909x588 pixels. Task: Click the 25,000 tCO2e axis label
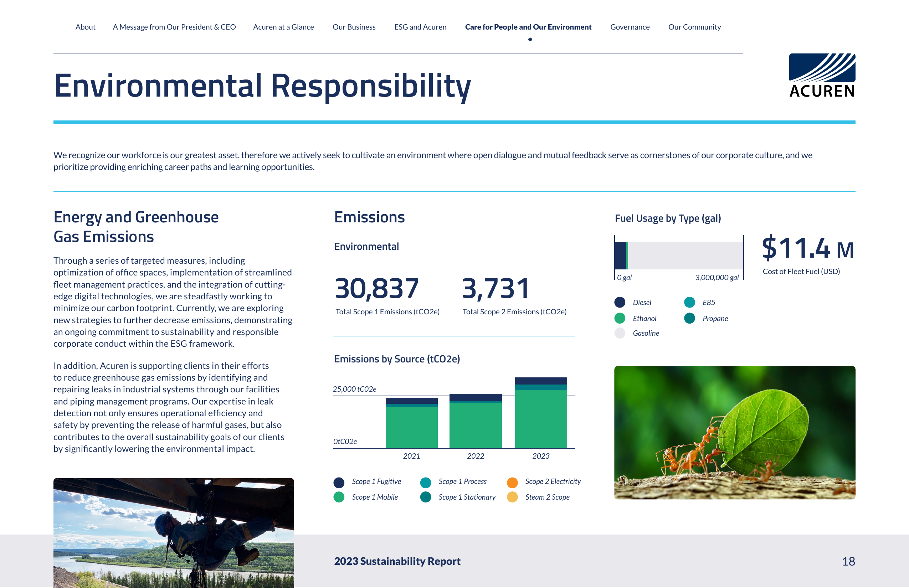pos(354,389)
